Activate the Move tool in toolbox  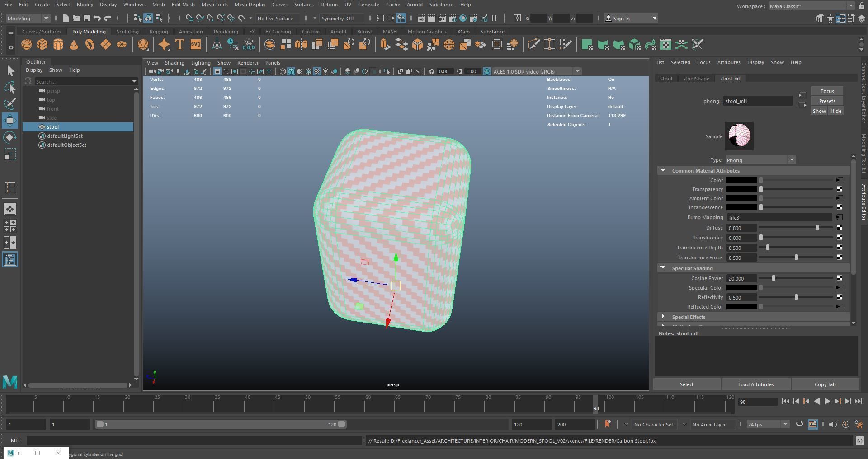10,121
